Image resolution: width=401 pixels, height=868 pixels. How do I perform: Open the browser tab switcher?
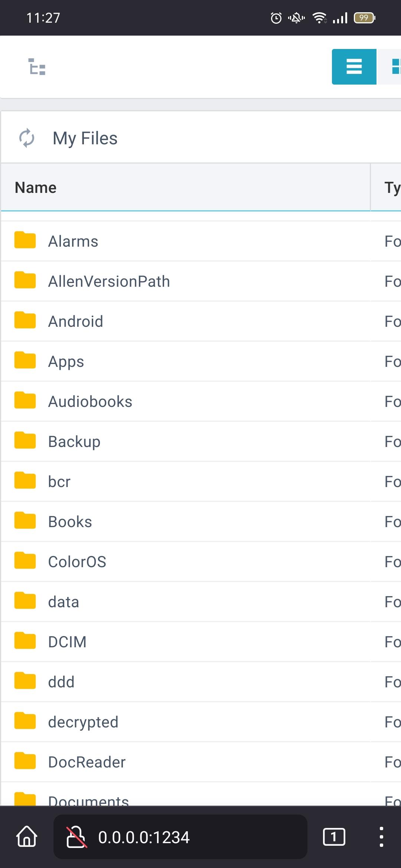pos(334,837)
